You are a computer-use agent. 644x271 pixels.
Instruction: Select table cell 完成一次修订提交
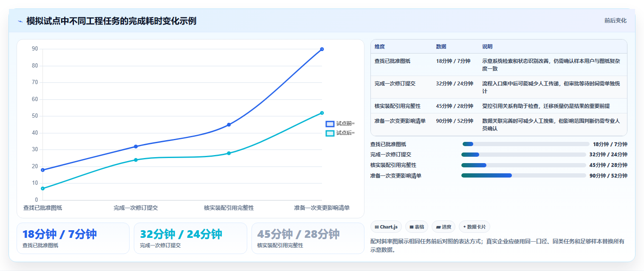pyautogui.click(x=395, y=84)
